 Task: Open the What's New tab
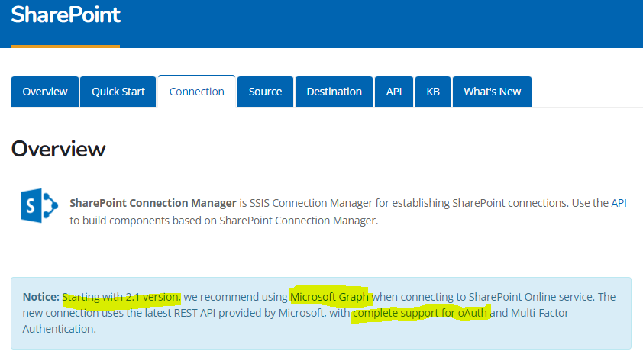point(492,92)
